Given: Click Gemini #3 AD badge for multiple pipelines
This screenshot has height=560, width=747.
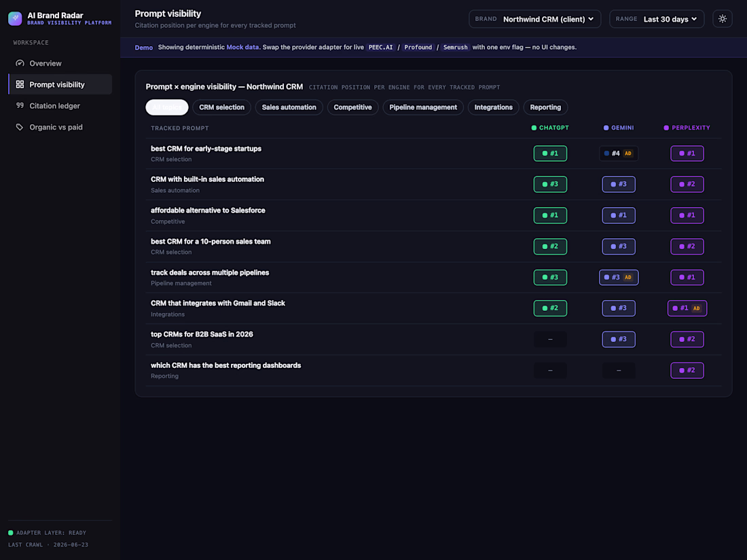Looking at the screenshot, I should click(x=619, y=277).
